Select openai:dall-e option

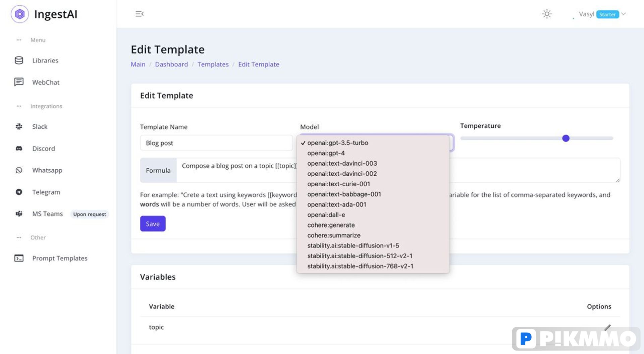point(373,215)
